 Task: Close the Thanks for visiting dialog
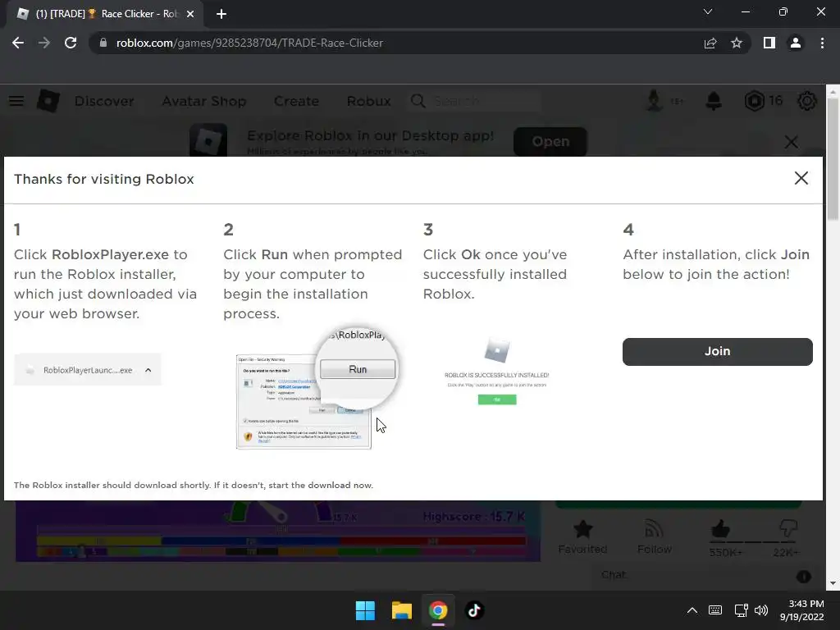pyautogui.click(x=801, y=178)
